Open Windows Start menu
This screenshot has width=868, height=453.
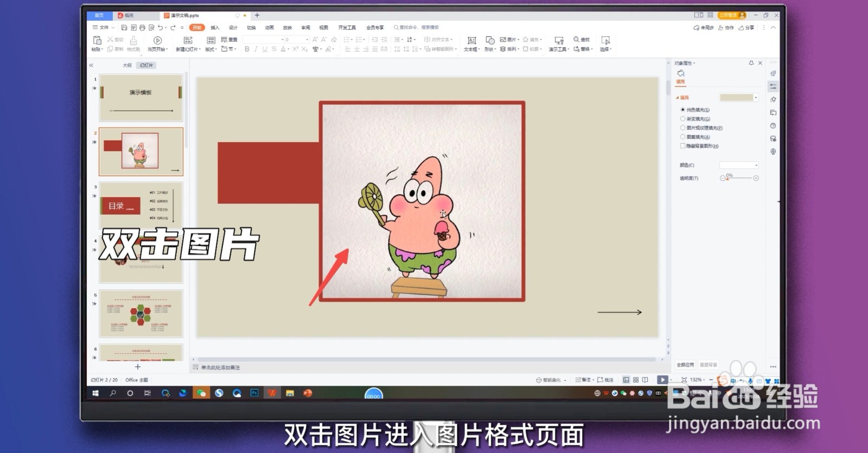point(95,393)
